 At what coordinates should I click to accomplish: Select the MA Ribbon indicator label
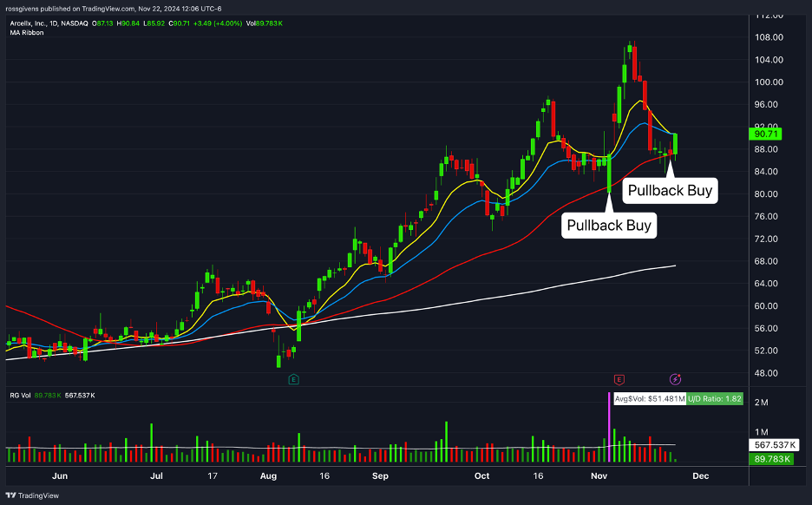pos(27,33)
